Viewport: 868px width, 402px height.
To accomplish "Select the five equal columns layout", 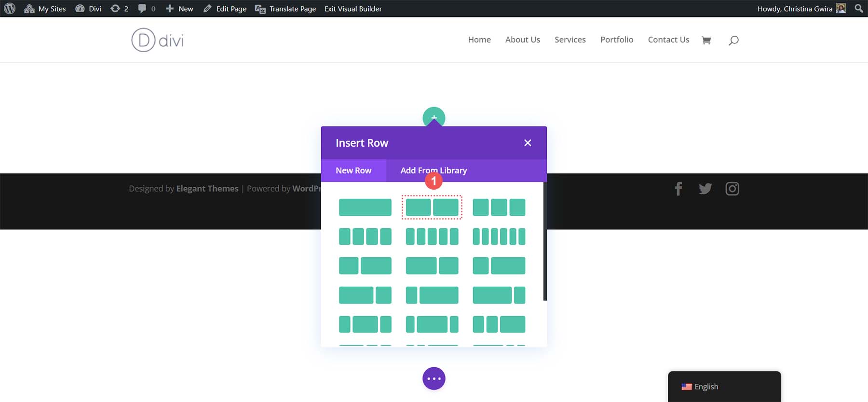I will (x=432, y=236).
